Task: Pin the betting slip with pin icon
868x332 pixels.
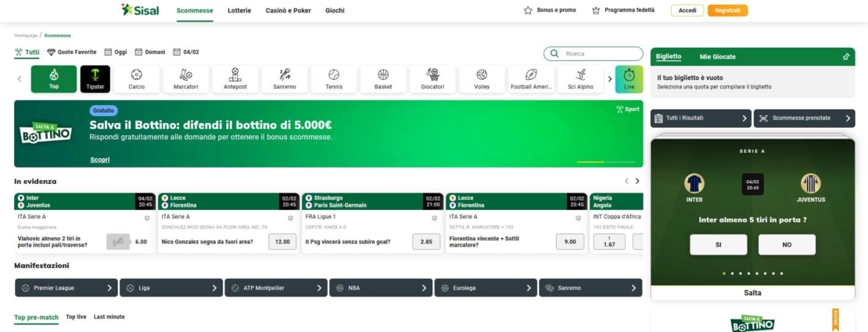Action: point(845,56)
